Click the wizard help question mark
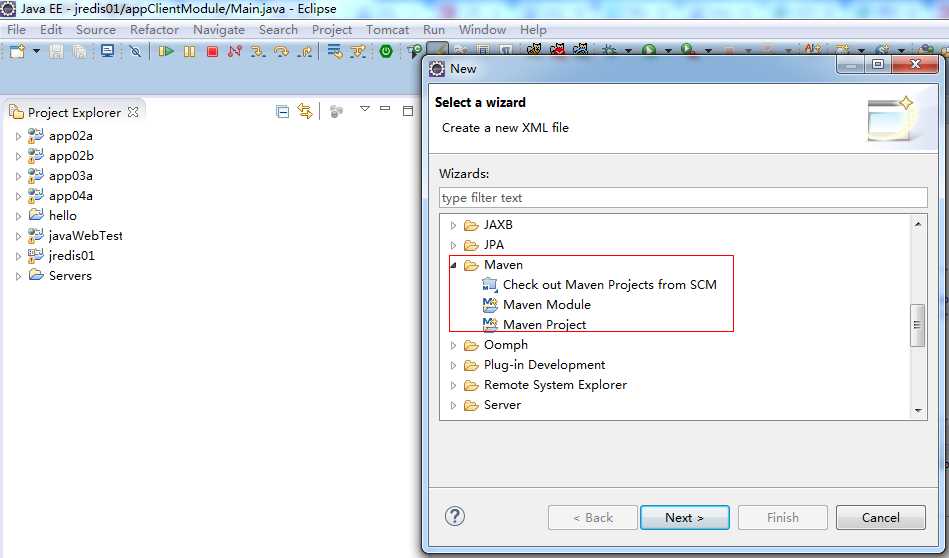This screenshot has width=949, height=558. point(455,516)
